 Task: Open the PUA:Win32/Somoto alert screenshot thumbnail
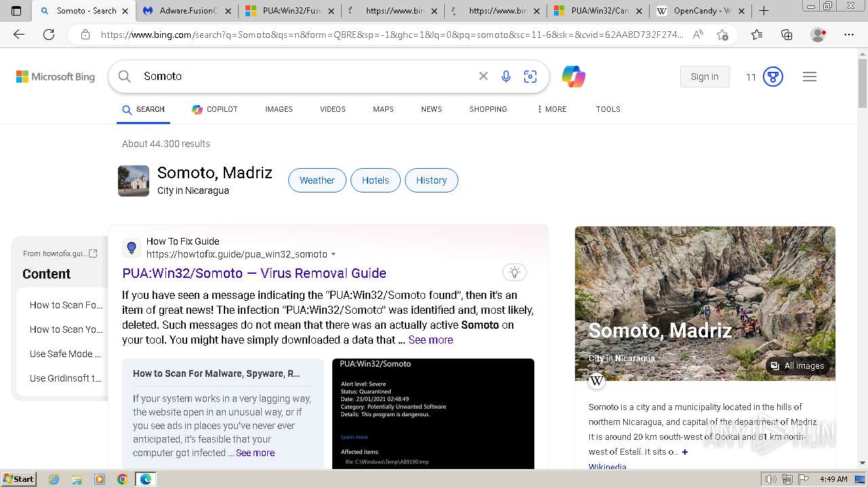click(x=433, y=413)
